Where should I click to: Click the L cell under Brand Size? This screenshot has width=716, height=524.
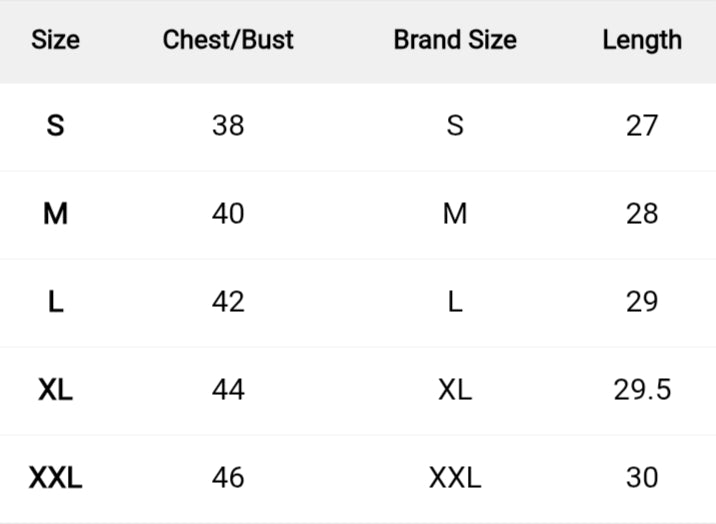455,302
